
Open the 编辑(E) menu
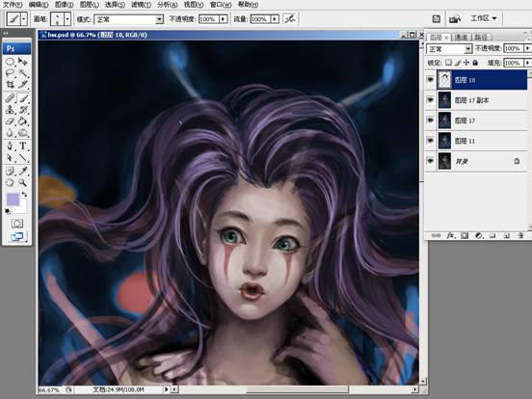tap(39, 5)
